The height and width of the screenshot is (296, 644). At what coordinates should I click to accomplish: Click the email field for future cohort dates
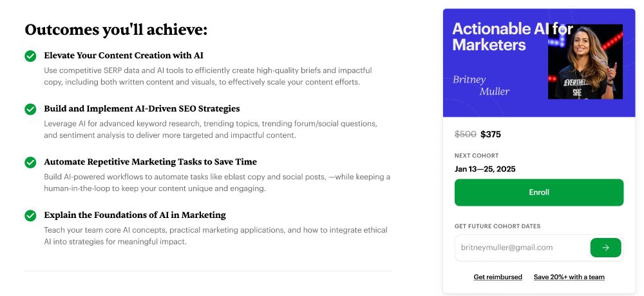(522, 248)
